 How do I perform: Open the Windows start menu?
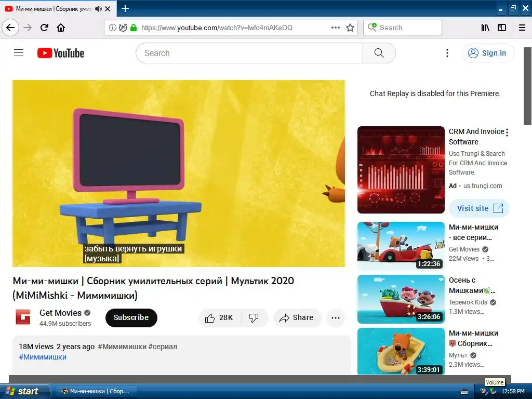click(24, 391)
